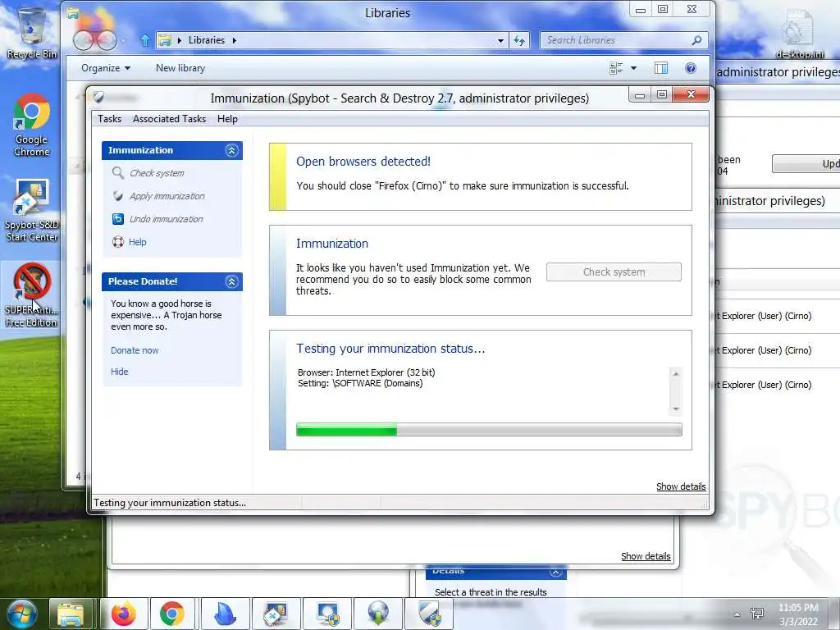Image resolution: width=840 pixels, height=630 pixels.
Task: Click the Help lifebuoy icon in sidebar
Action: (x=118, y=242)
